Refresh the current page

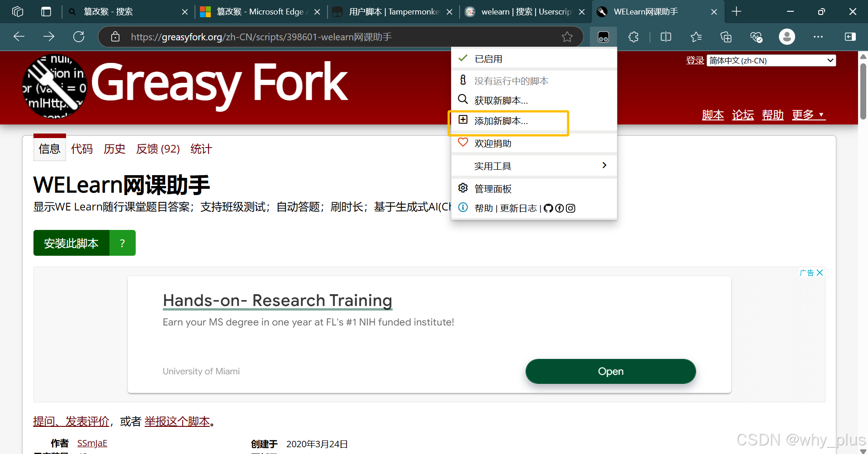79,37
